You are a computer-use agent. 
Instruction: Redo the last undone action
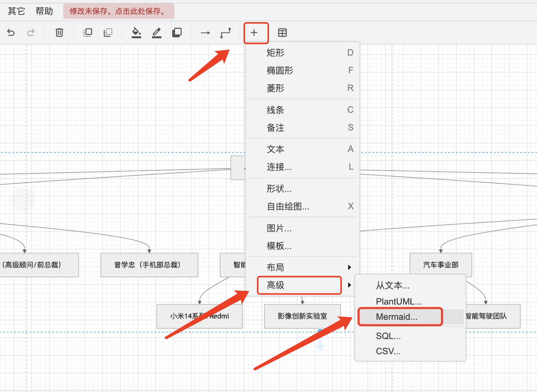tap(31, 33)
